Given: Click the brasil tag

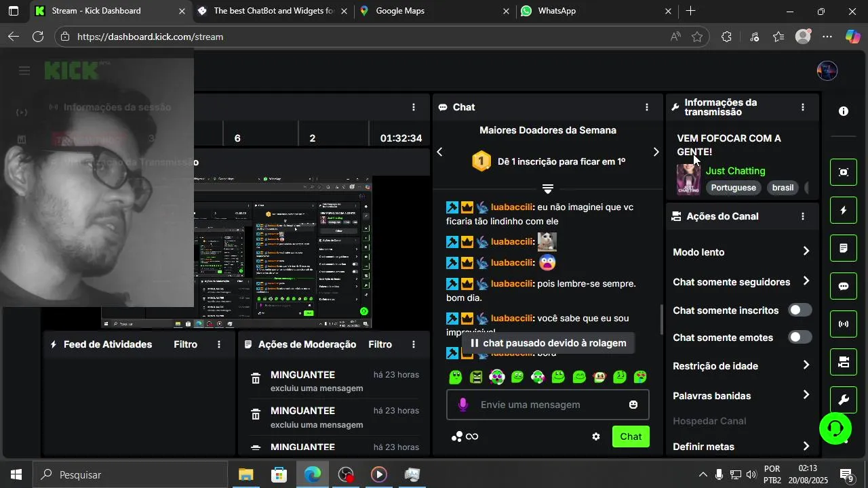Looking at the screenshot, I should 783,188.
